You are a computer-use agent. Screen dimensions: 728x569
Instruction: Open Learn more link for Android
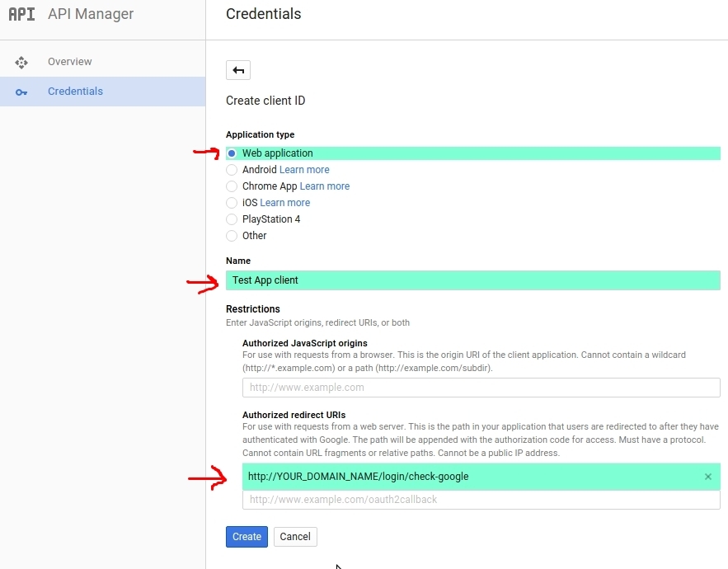304,170
